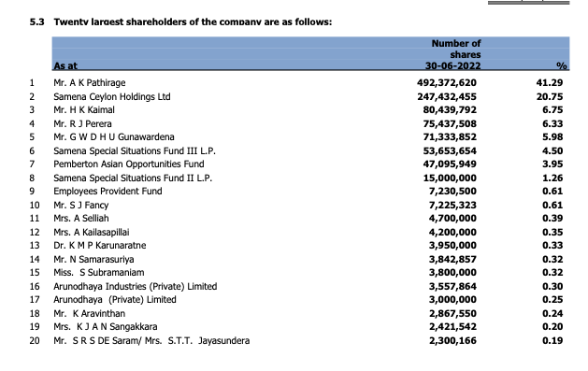Select 'Pemberton Asian Opportunities Fund'
The image size is (588, 371).
point(129,164)
